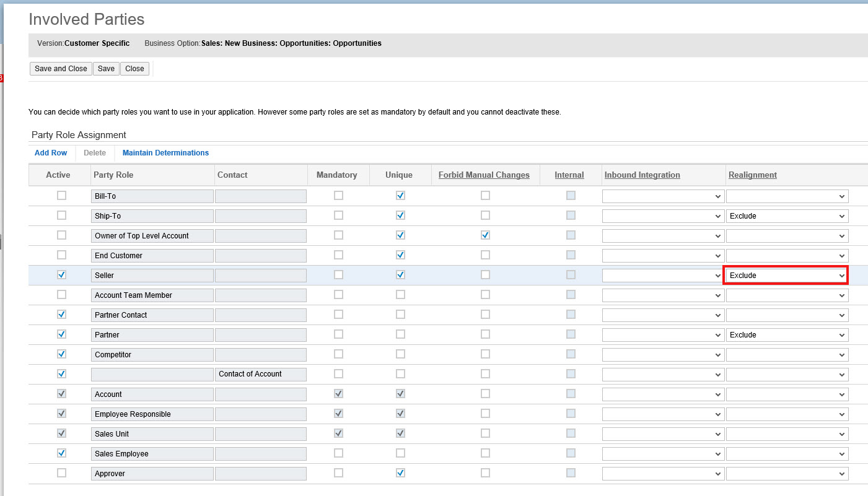Viewport: 868px width, 496px height.
Task: Open Inbound Integration dropdown for Employee Responsible
Action: pyautogui.click(x=663, y=414)
